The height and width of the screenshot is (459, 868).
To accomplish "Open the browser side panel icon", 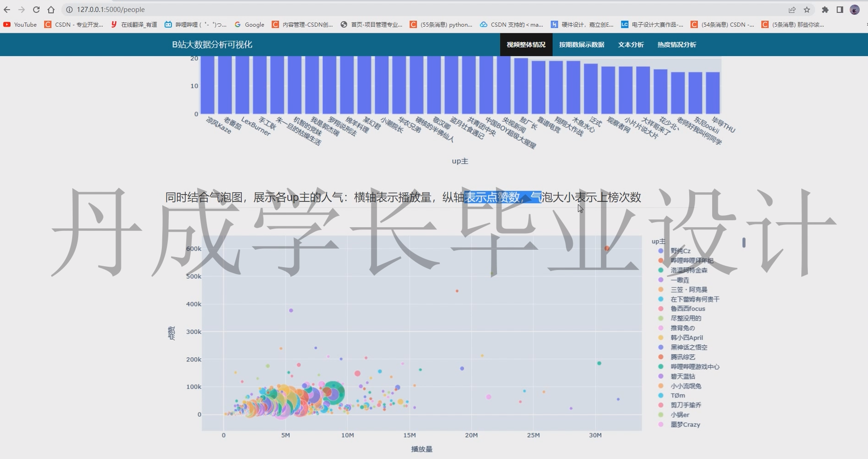I will click(x=840, y=10).
